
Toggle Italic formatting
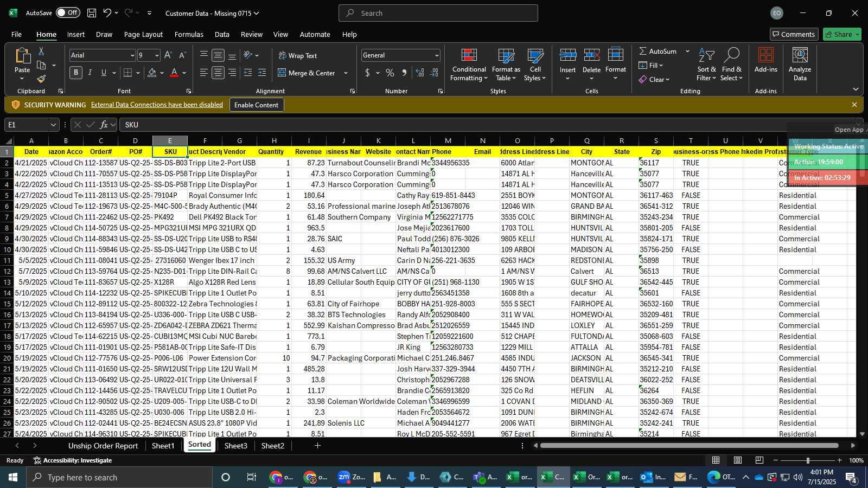(90, 73)
